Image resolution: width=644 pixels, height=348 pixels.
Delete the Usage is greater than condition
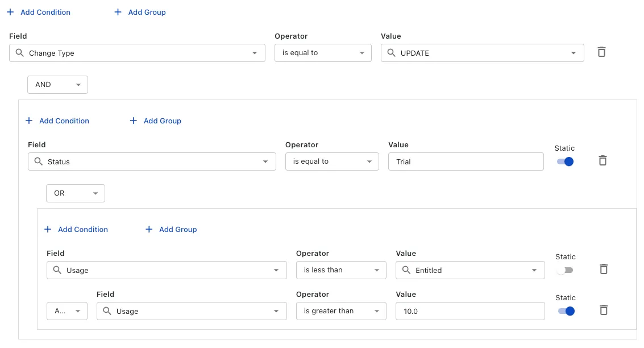pos(603,310)
